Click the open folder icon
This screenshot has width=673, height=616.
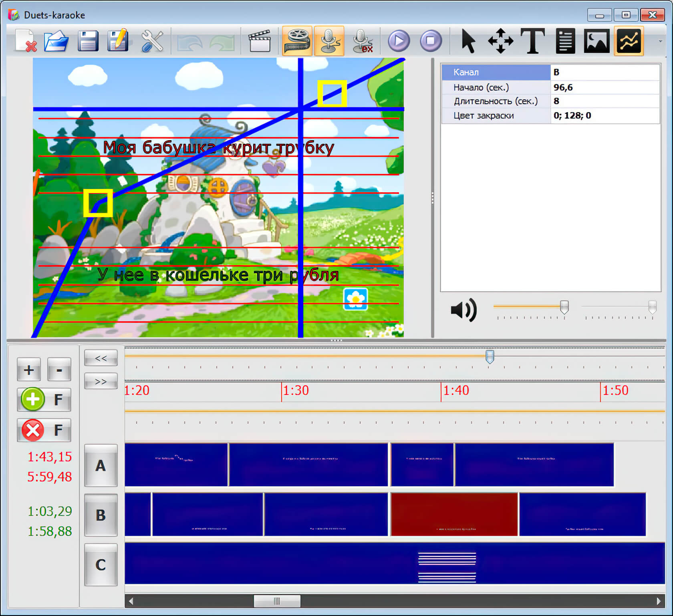pos(56,41)
